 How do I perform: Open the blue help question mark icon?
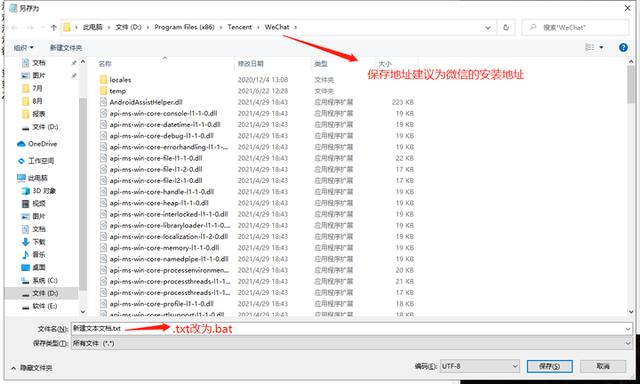point(623,47)
